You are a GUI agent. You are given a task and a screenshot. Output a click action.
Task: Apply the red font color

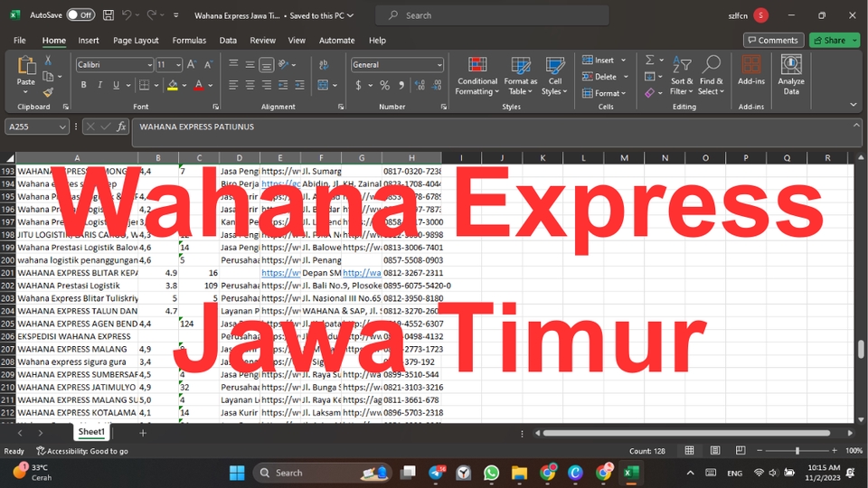click(x=199, y=85)
